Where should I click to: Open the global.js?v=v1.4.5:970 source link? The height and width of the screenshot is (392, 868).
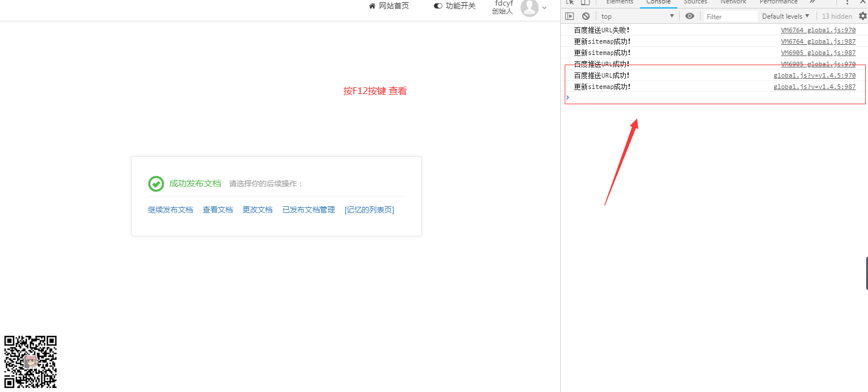pyautogui.click(x=814, y=75)
